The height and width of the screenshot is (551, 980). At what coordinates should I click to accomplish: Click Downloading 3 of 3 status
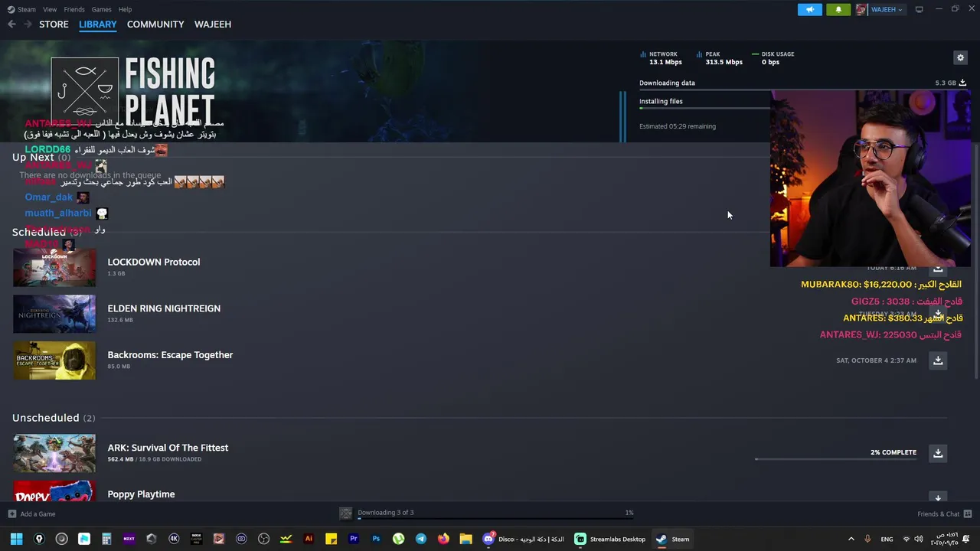tap(385, 513)
